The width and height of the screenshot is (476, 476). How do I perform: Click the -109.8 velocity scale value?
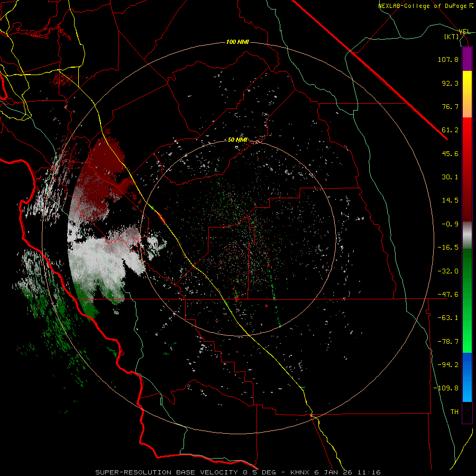[446, 388]
